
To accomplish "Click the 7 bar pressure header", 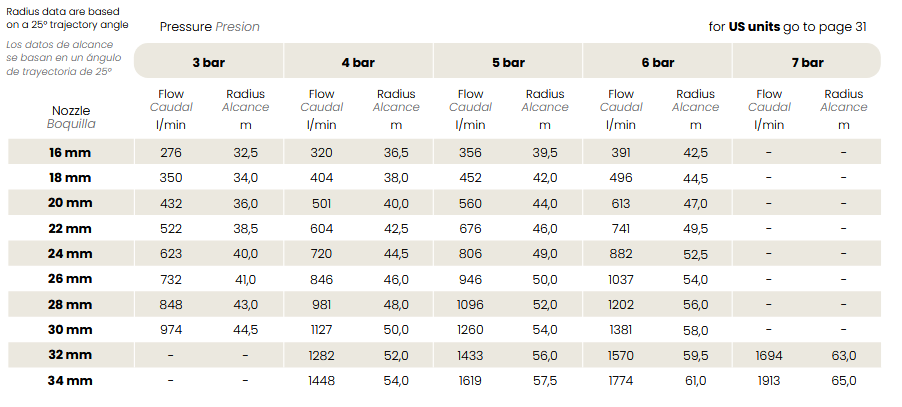I will (x=807, y=62).
